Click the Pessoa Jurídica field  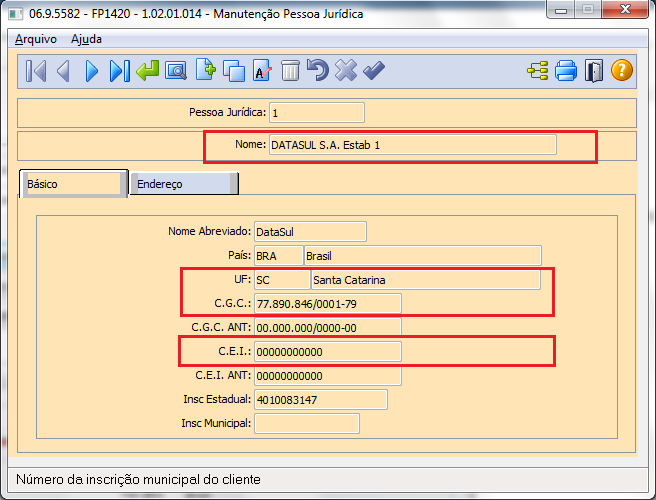(x=317, y=113)
